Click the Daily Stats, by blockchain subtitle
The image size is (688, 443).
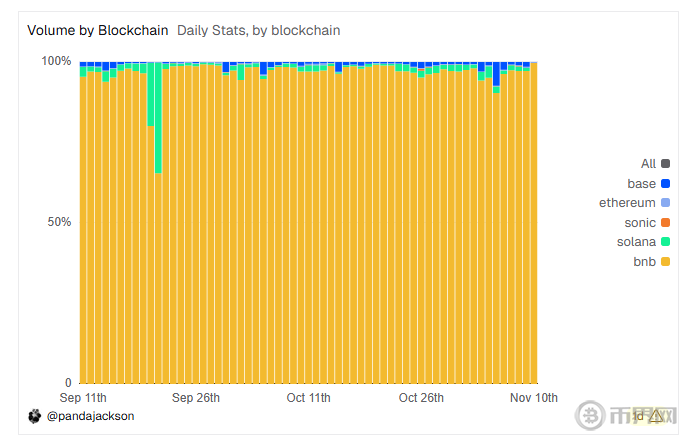258,30
